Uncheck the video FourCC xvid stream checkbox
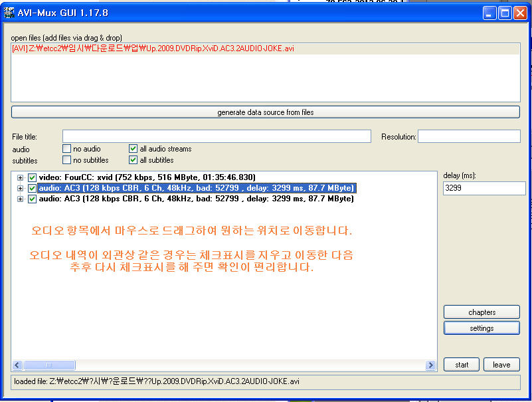Screen dimensions: 532x402 [33, 177]
